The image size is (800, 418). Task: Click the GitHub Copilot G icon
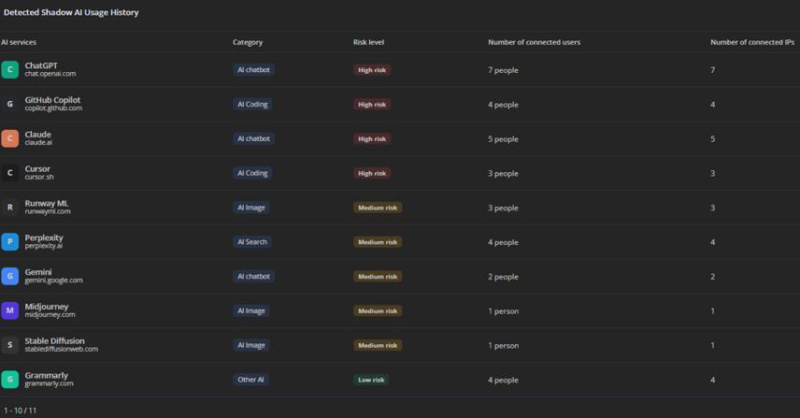(10, 104)
